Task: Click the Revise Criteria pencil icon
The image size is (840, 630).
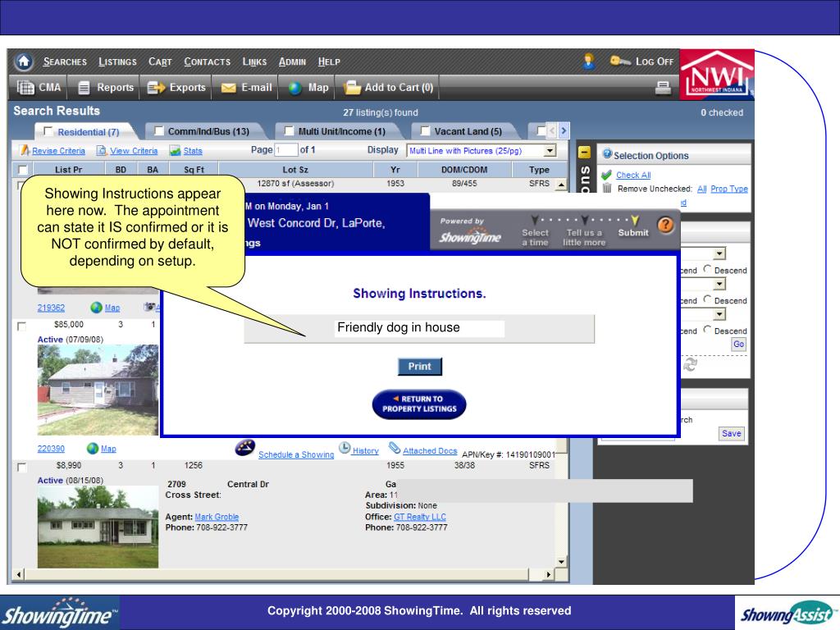Action: point(25,151)
